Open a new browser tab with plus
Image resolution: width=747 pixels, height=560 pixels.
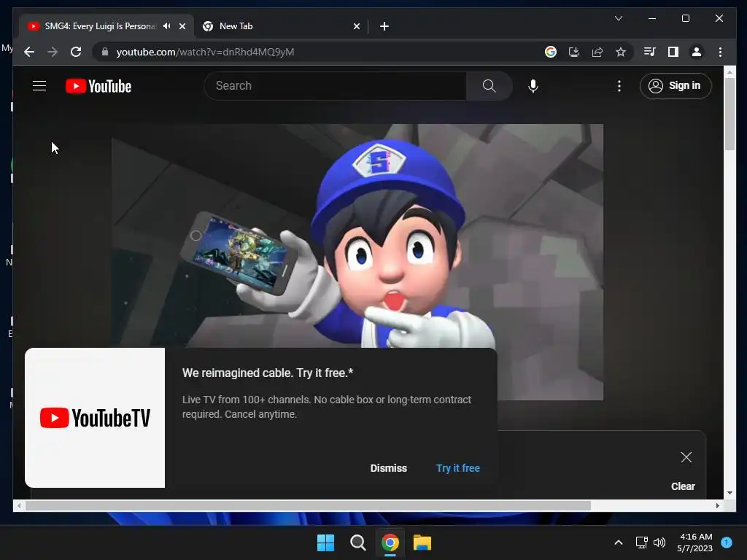point(384,26)
